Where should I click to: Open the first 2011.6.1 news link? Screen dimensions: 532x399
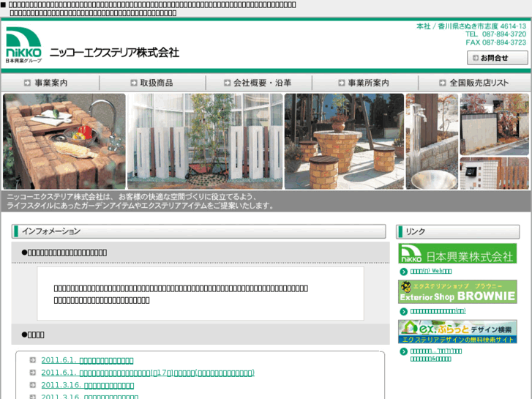tap(87, 360)
